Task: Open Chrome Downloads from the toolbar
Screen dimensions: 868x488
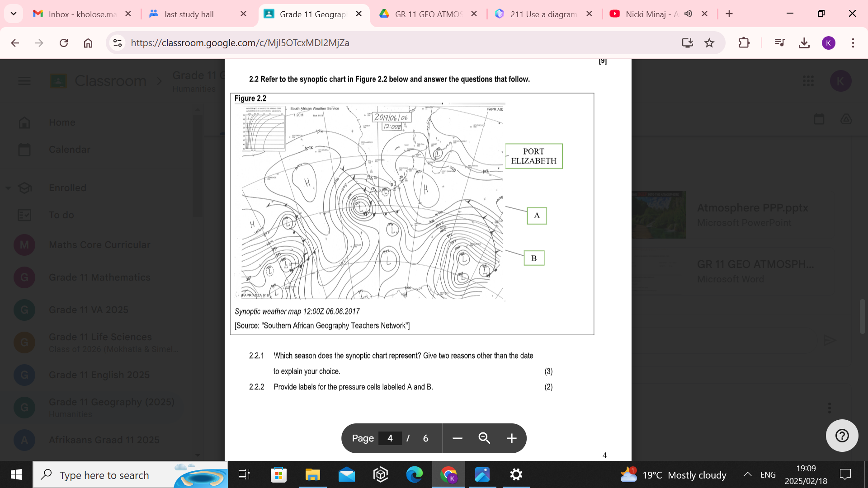Action: click(x=804, y=43)
